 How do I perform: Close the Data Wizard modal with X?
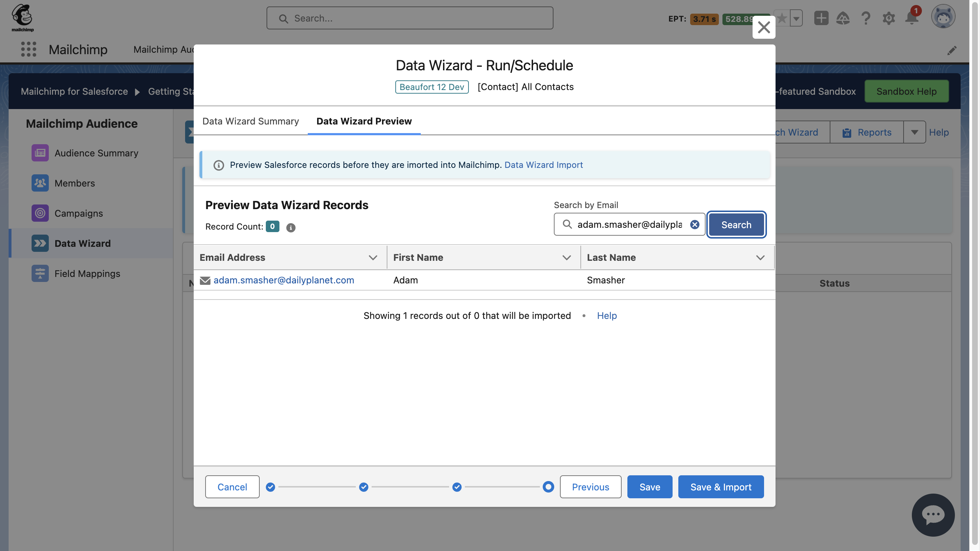click(764, 27)
